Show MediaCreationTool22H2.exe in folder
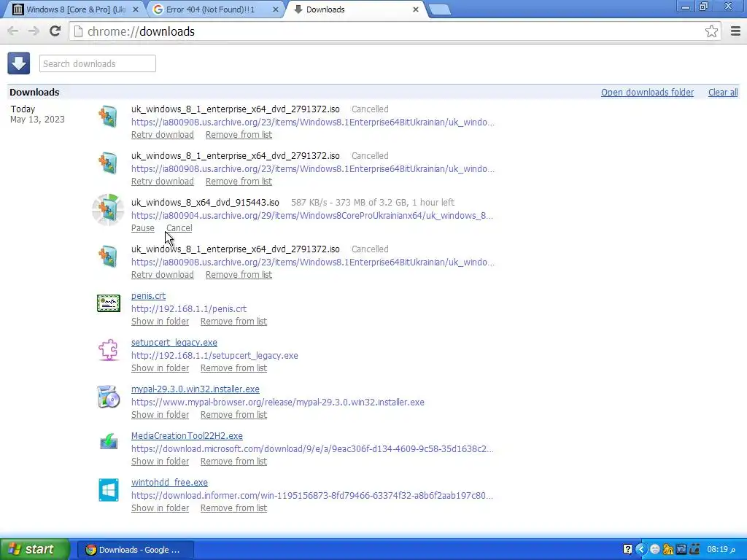Viewport: 747px width, 560px height. pyautogui.click(x=160, y=462)
